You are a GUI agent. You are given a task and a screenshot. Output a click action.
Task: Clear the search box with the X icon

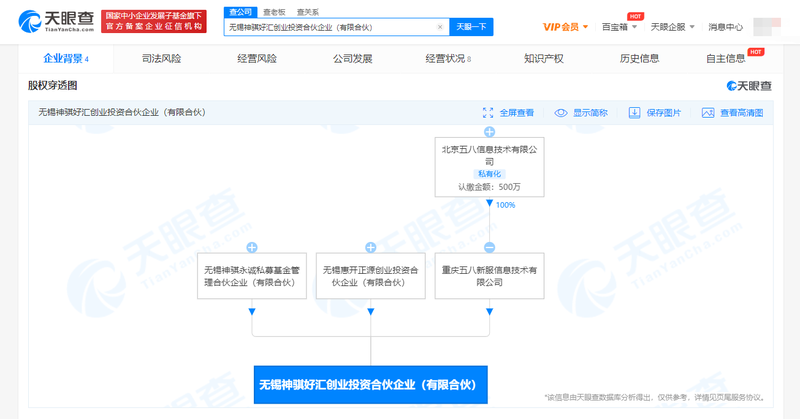440,27
